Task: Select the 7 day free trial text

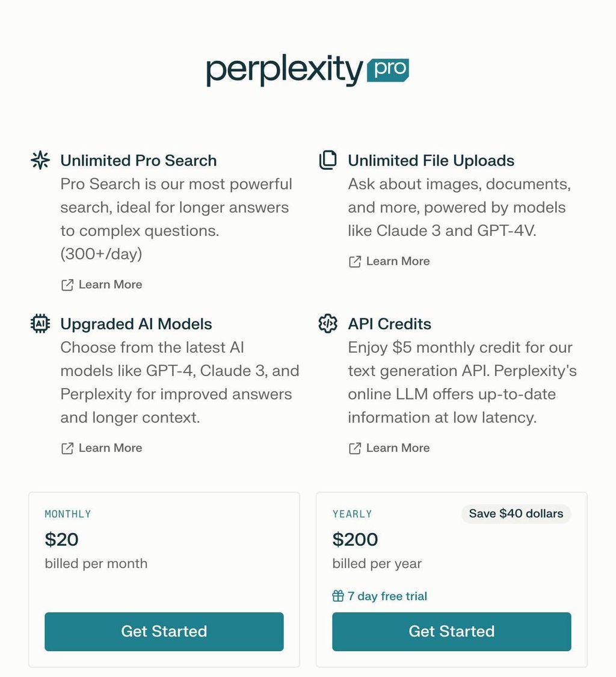Action: pos(387,596)
